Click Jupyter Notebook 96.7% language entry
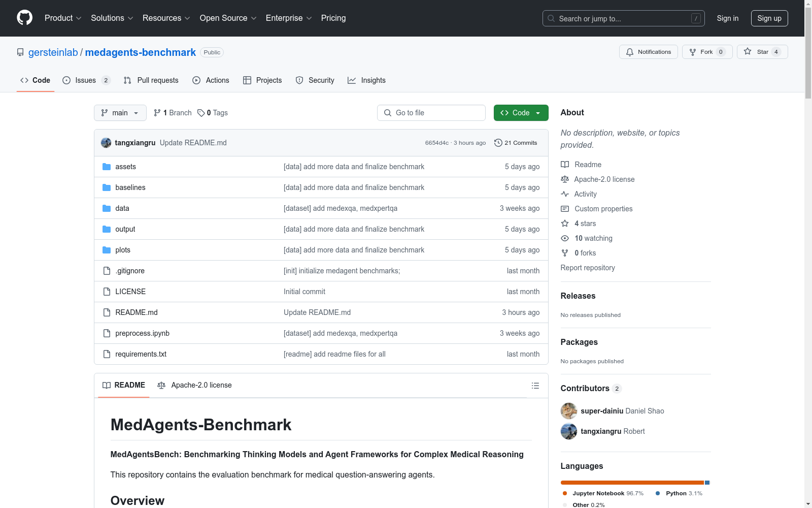 603,493
